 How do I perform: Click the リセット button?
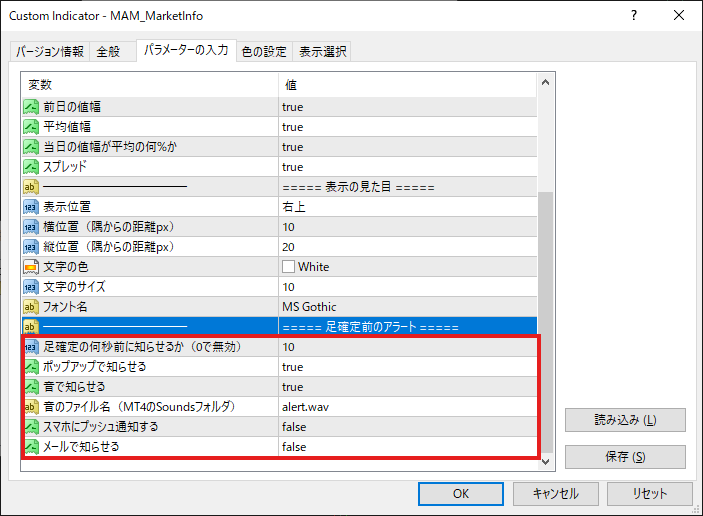point(650,494)
